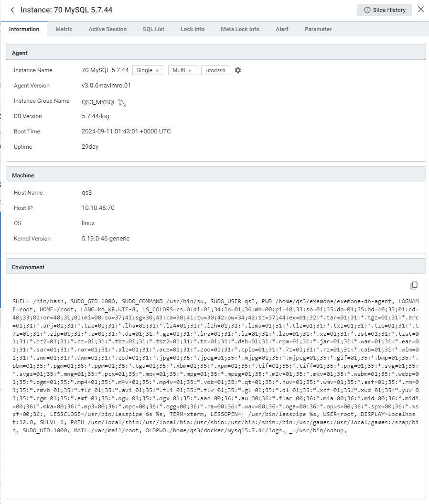This screenshot has height=504, width=429.
Task: Click the back arrow beside Instance title
Action: [12, 10]
